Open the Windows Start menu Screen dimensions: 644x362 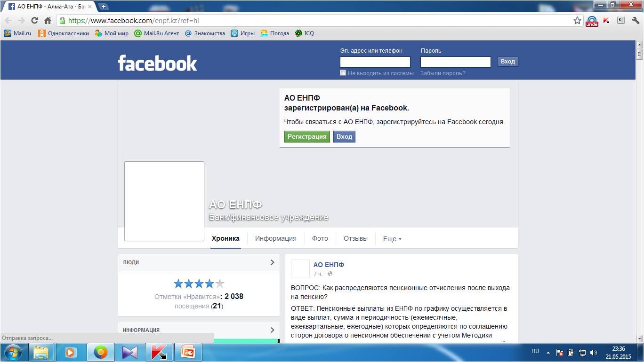[12, 352]
